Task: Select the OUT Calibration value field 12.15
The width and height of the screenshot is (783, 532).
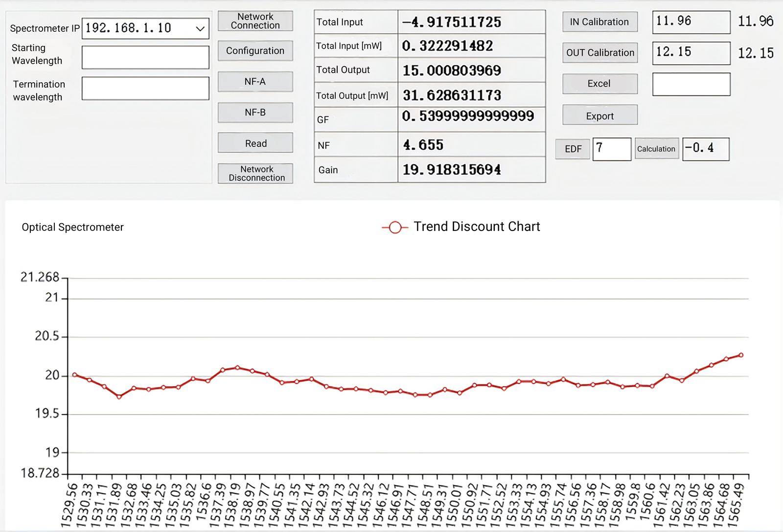Action: point(691,53)
